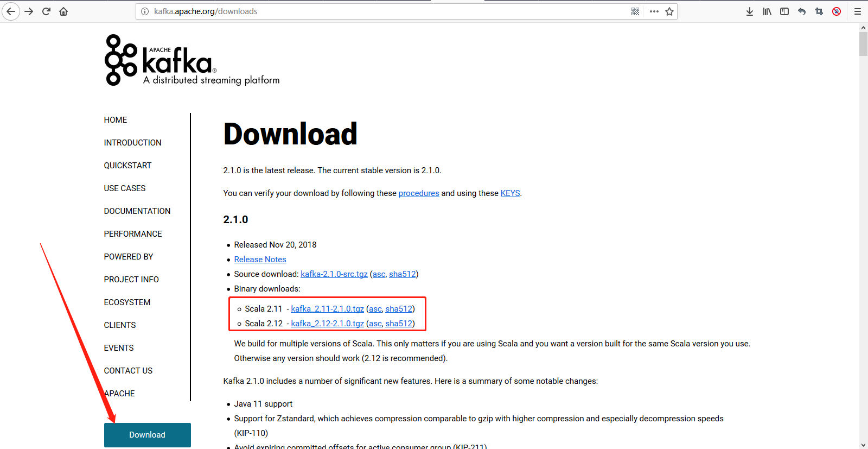Toggle the browser sidebar
The width and height of the screenshot is (868, 449).
[x=784, y=11]
